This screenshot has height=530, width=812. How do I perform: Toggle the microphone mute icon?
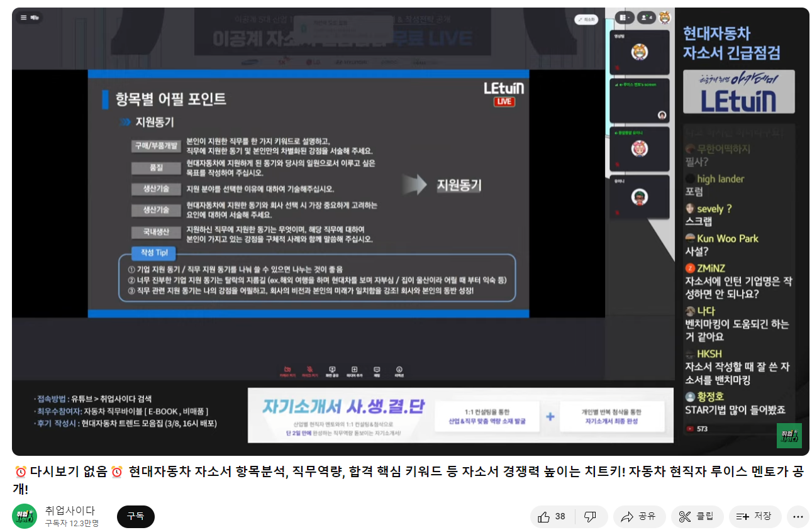(x=309, y=370)
